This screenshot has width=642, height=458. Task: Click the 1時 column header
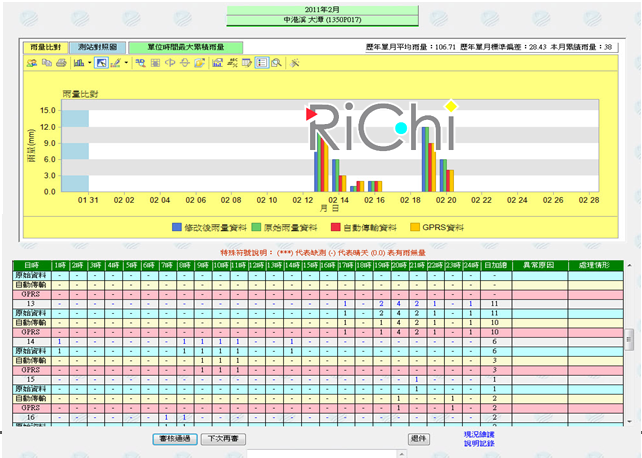point(60,266)
